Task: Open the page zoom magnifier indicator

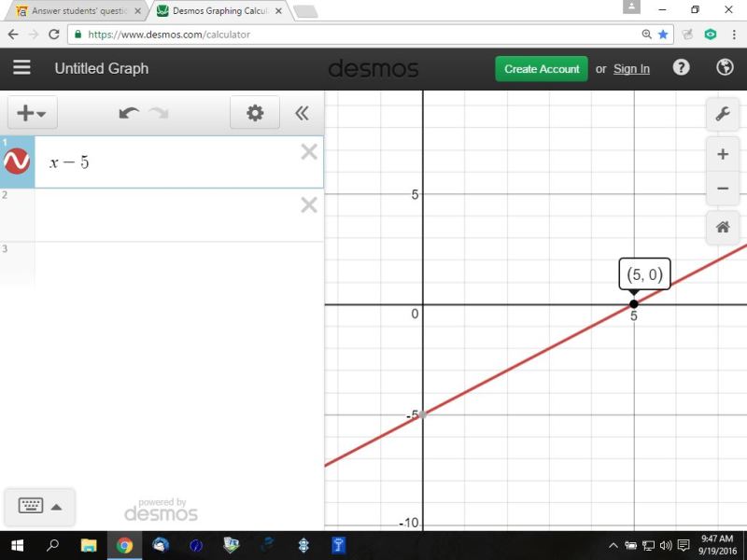Action: coord(646,35)
